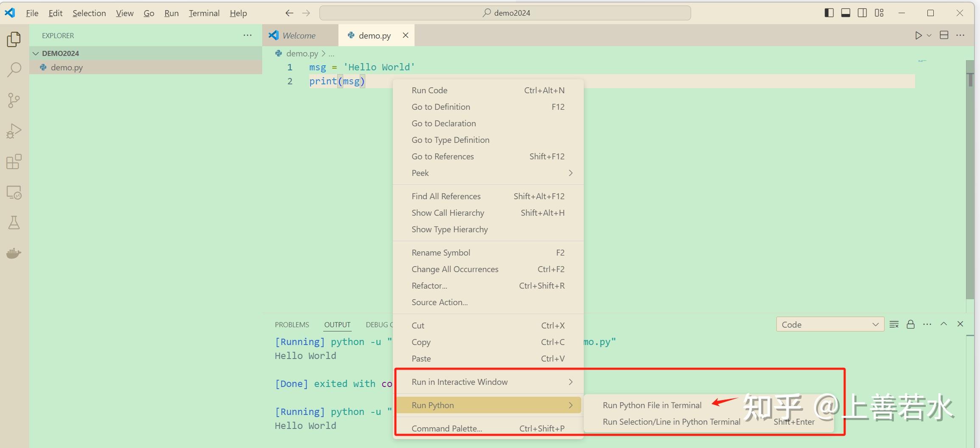Image resolution: width=980 pixels, height=448 pixels.
Task: Open Output panel More Actions ellipsis
Action: (x=927, y=324)
